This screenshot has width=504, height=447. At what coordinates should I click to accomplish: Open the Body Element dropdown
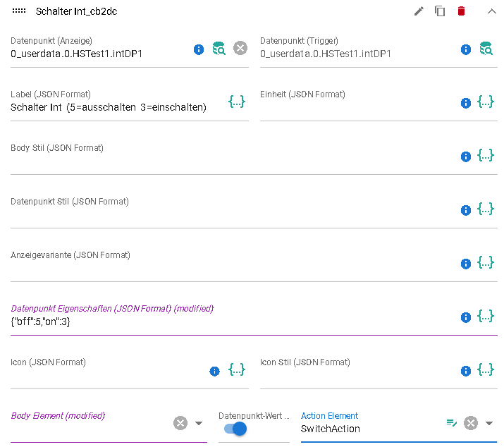[x=199, y=423]
